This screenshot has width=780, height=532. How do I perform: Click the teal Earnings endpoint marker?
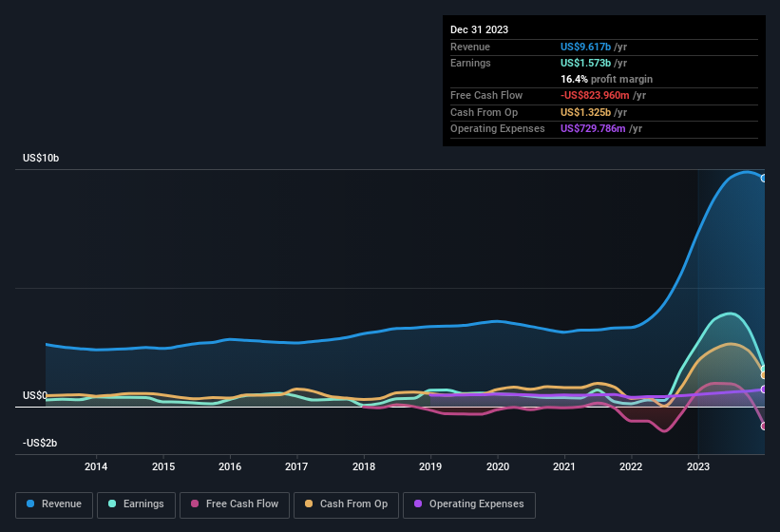point(764,369)
